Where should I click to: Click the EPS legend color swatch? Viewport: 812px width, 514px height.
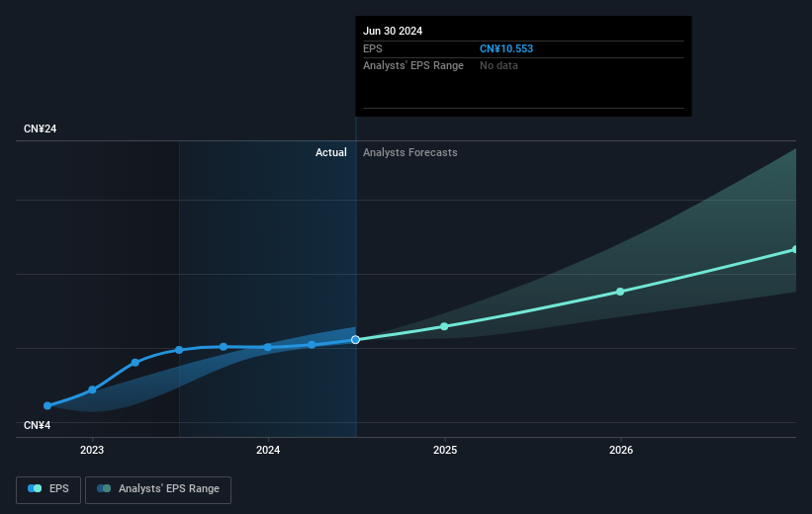35,488
